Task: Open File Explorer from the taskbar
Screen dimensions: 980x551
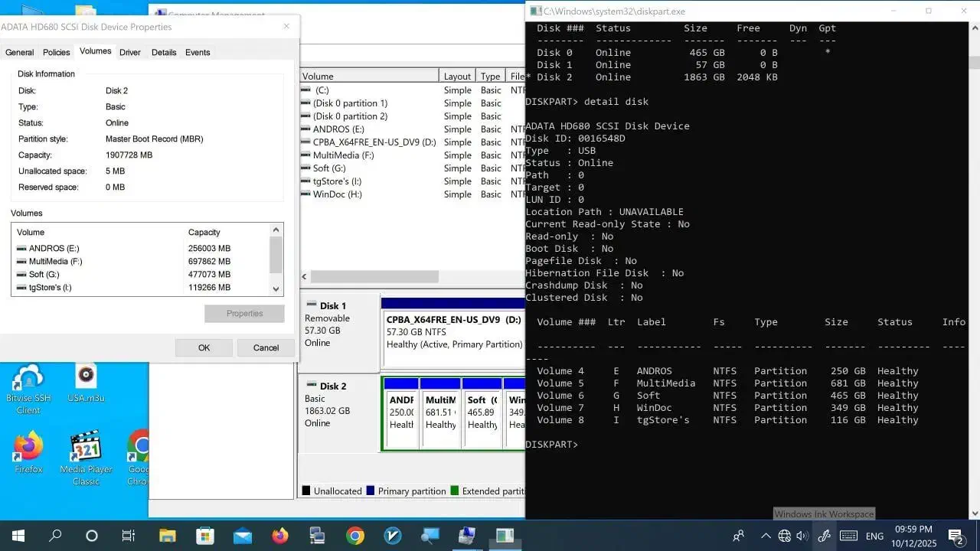Action: coord(167,536)
